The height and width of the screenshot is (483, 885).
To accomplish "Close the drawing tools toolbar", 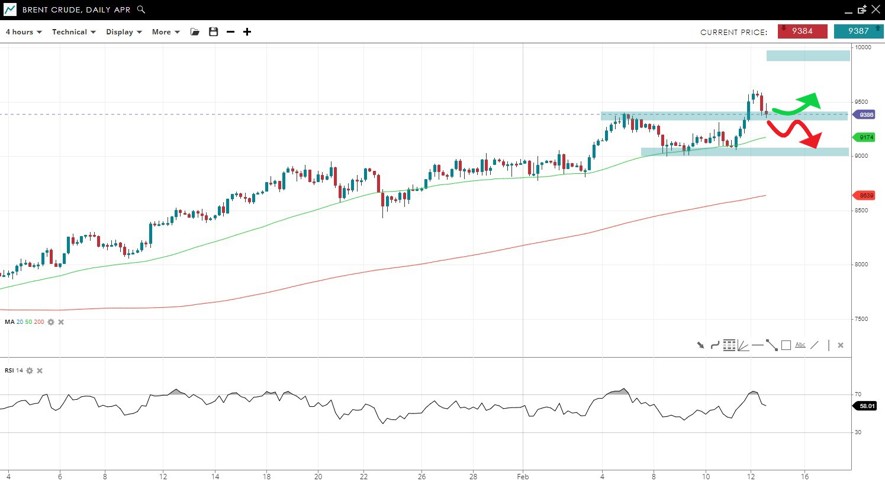I will click(840, 345).
